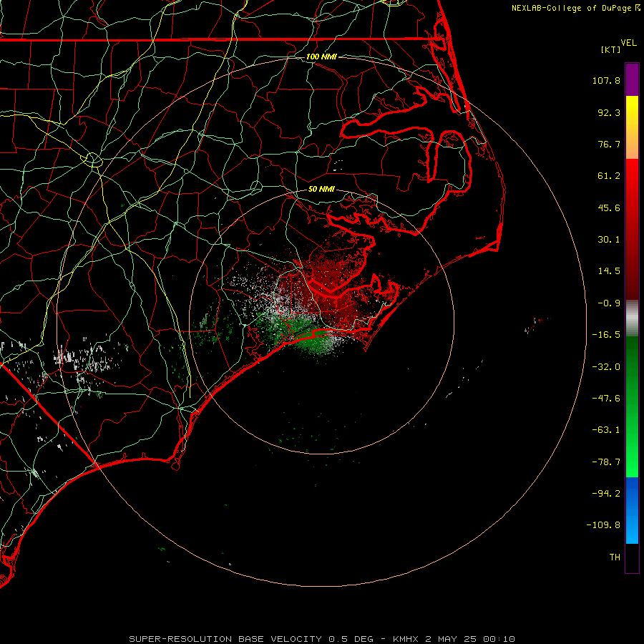644x644 pixels.
Task: Select the 107.8 scale value
Action: point(606,80)
